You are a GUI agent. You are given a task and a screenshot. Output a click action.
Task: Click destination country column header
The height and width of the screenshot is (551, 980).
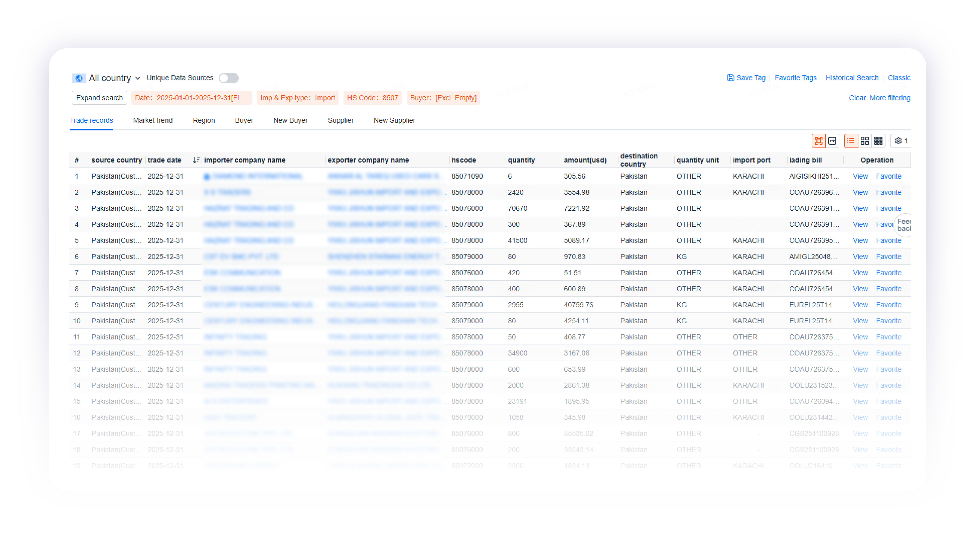[639, 160]
